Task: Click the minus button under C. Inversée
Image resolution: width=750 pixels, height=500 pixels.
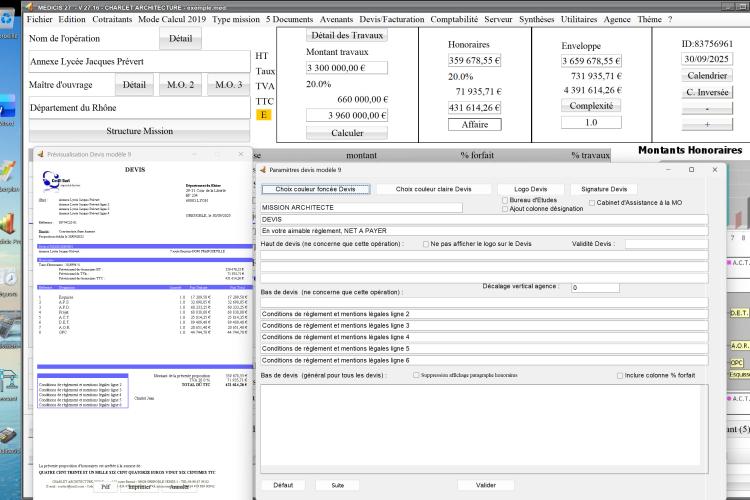Action: point(707,108)
